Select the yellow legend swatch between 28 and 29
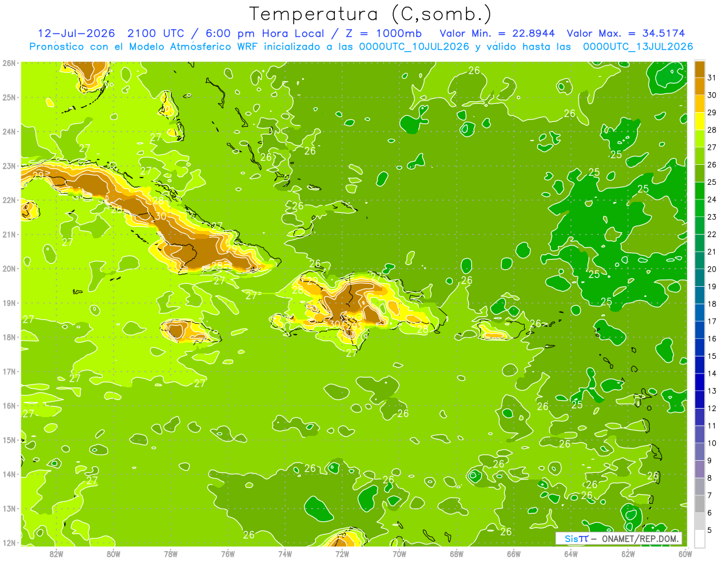The width and height of the screenshot is (728, 562). coord(699,121)
